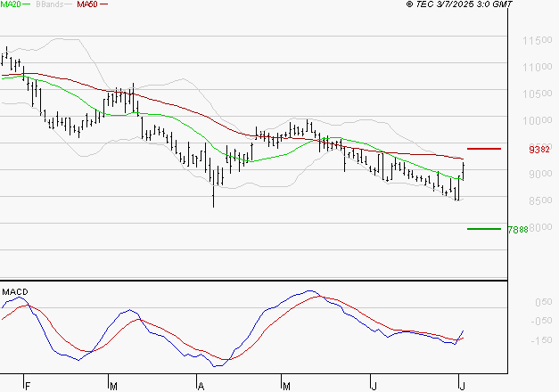This screenshot has width=559, height=392.
Task: Click the MACD panel title
Action: coord(13,291)
